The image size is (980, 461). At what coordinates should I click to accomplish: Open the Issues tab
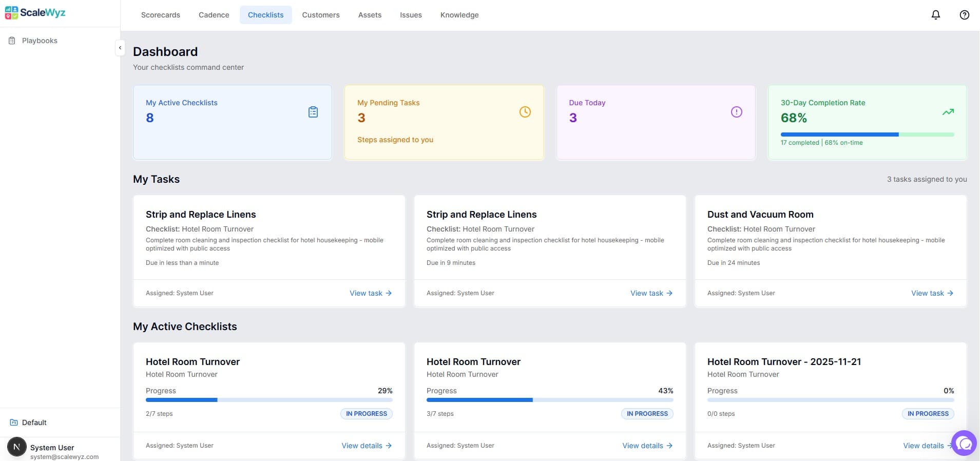[x=411, y=15]
